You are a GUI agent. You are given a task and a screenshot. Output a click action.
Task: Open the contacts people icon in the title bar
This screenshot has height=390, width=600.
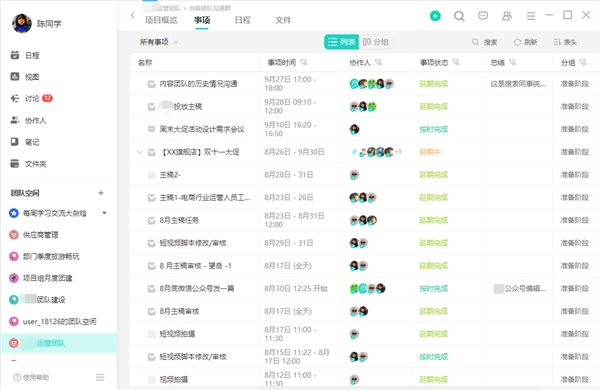point(507,16)
